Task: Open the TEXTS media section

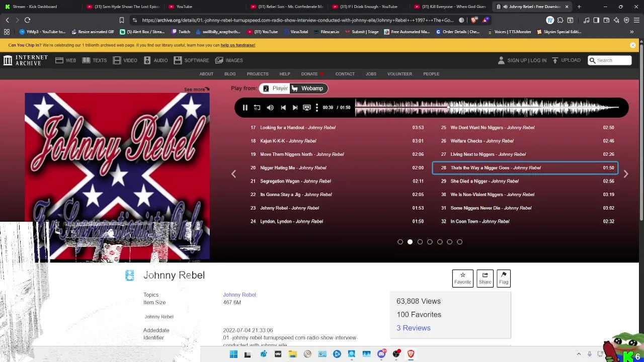Action: [95, 60]
